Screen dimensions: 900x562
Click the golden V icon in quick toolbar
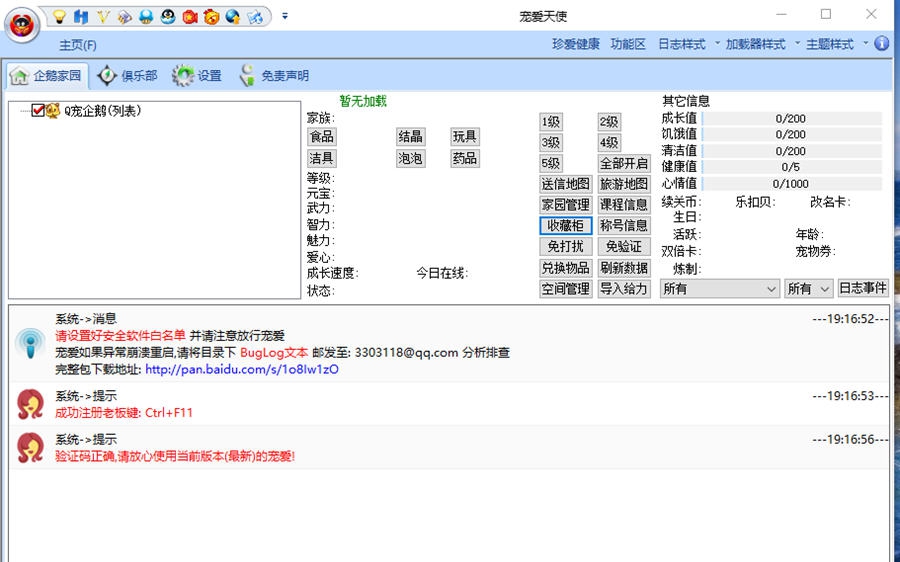(x=103, y=17)
